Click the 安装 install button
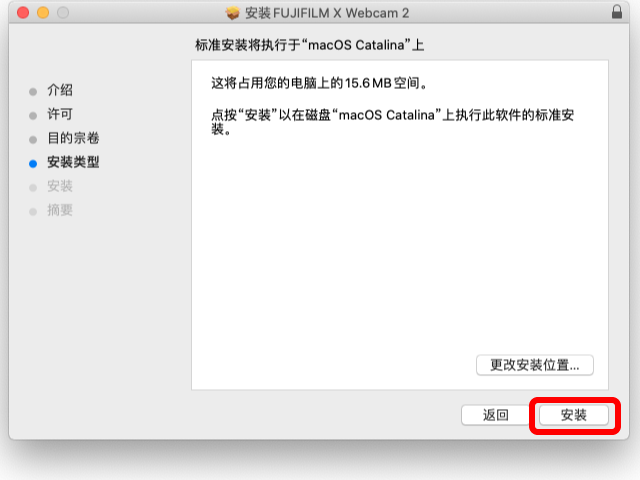Screen dimensions: 640x480 pos(573,415)
